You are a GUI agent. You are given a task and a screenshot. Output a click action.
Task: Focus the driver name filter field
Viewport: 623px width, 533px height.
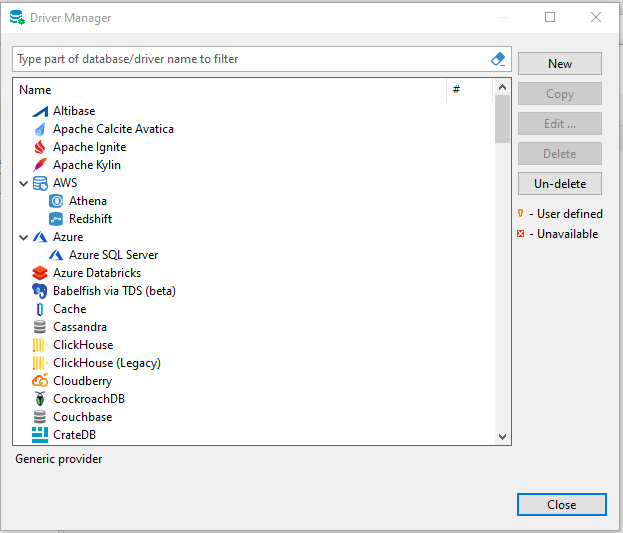(x=250, y=59)
